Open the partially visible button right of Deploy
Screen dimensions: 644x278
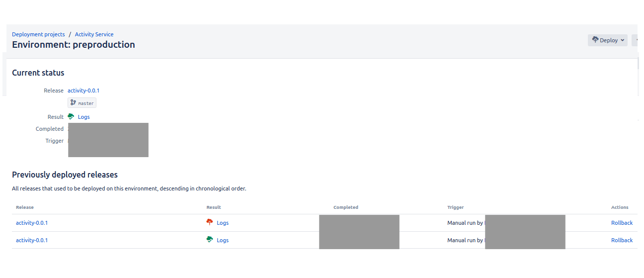[x=635, y=40]
